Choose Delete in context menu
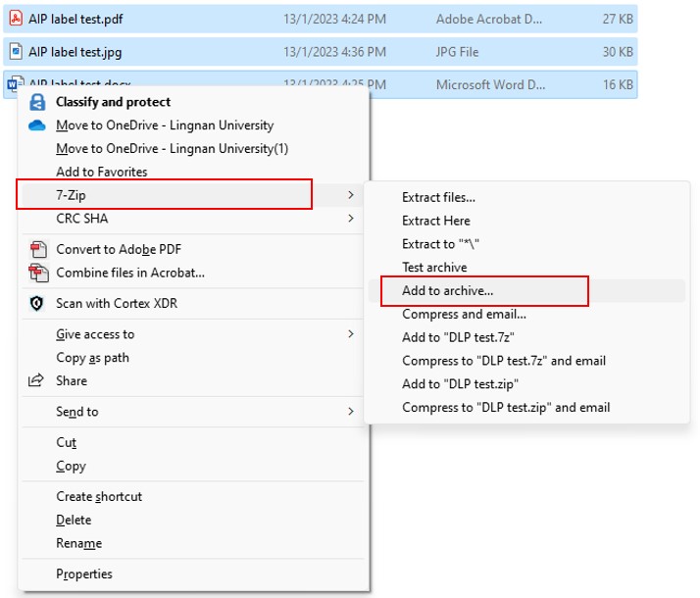This screenshot has width=700, height=598. click(x=74, y=520)
